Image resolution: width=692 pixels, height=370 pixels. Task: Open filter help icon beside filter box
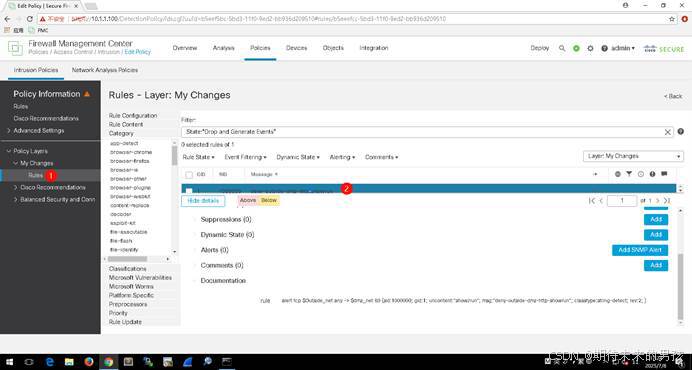[x=681, y=132]
